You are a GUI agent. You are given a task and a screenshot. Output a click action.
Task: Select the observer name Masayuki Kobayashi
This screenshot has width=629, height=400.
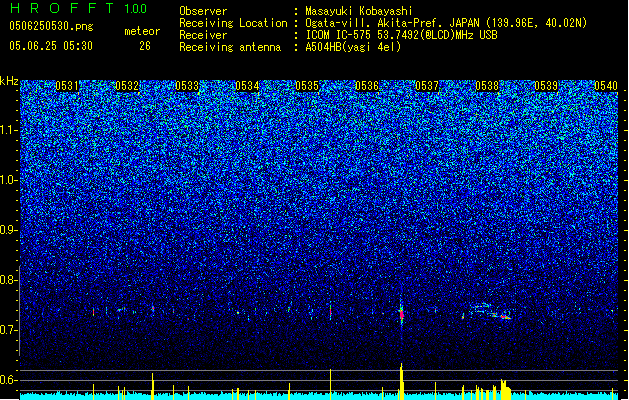[x=359, y=11]
